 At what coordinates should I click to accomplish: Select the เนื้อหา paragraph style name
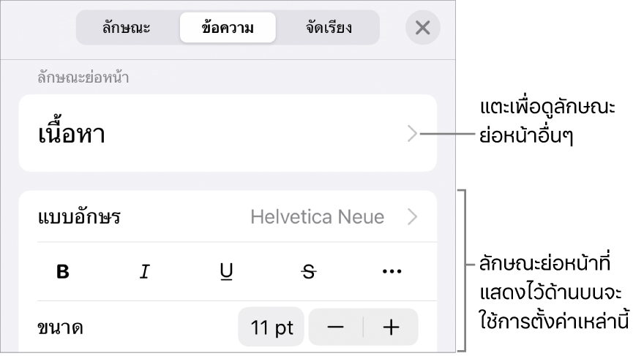click(x=72, y=134)
